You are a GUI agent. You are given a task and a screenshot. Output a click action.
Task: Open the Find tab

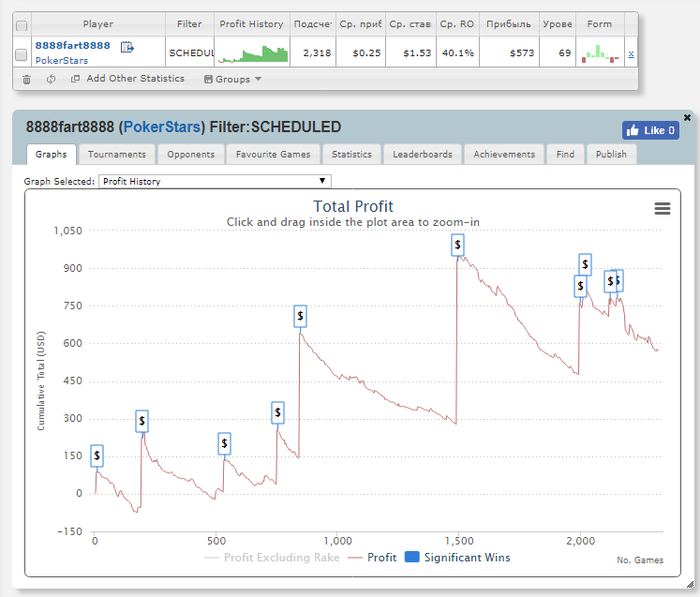coord(565,154)
